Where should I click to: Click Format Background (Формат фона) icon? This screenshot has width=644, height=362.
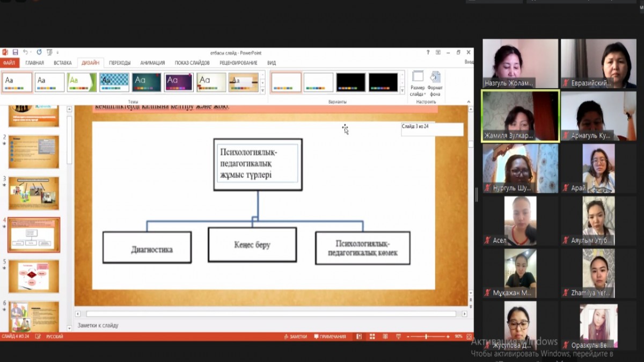[435, 83]
